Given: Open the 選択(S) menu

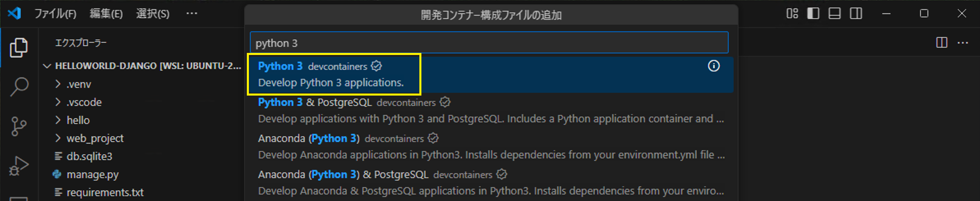Looking at the screenshot, I should 153,14.
